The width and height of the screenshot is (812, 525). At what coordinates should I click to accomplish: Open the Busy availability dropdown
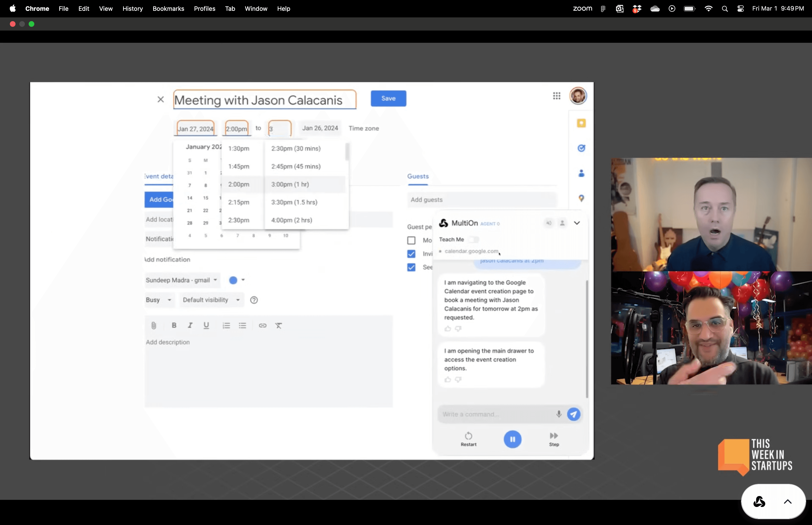coord(159,300)
